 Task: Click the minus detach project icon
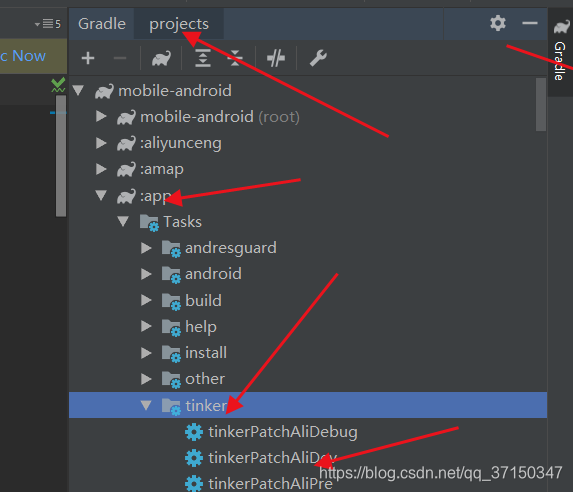point(120,58)
